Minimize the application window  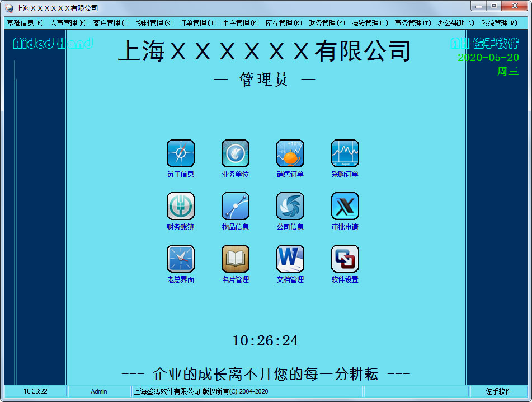[x=479, y=6]
